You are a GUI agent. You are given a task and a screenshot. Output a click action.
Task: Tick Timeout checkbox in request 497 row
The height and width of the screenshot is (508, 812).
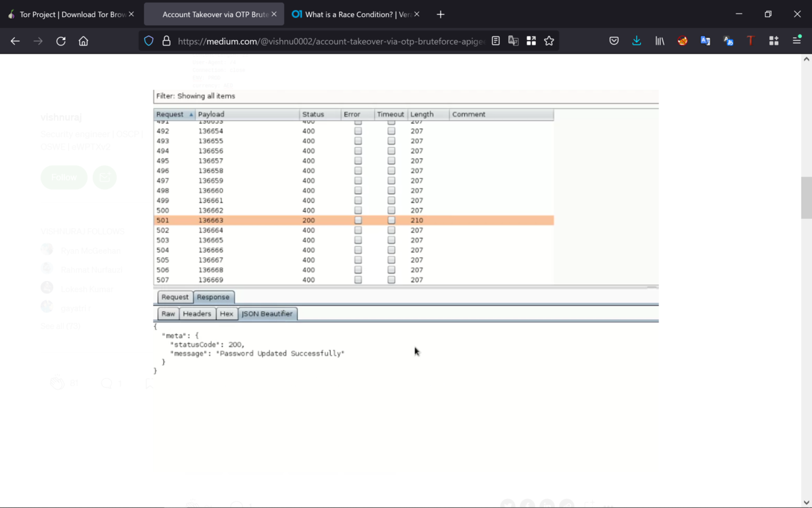tap(391, 181)
